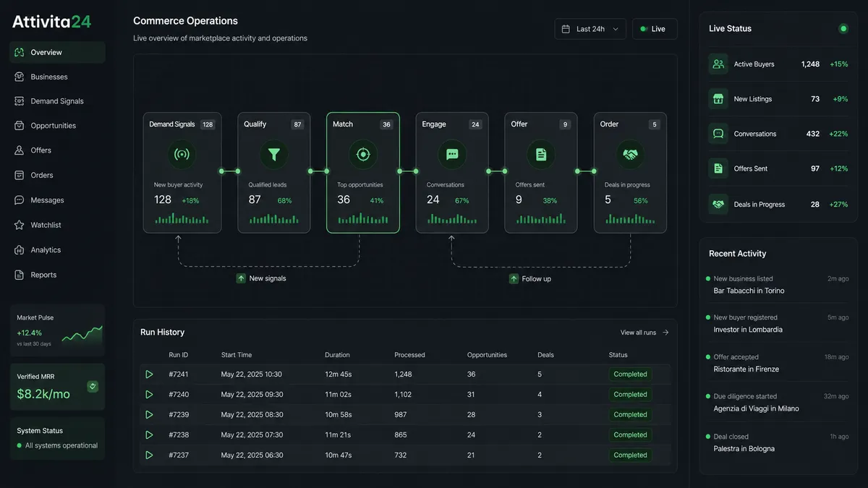The height and width of the screenshot is (488, 868).
Task: Click Completed status badge for run #7241
Action: (x=630, y=374)
